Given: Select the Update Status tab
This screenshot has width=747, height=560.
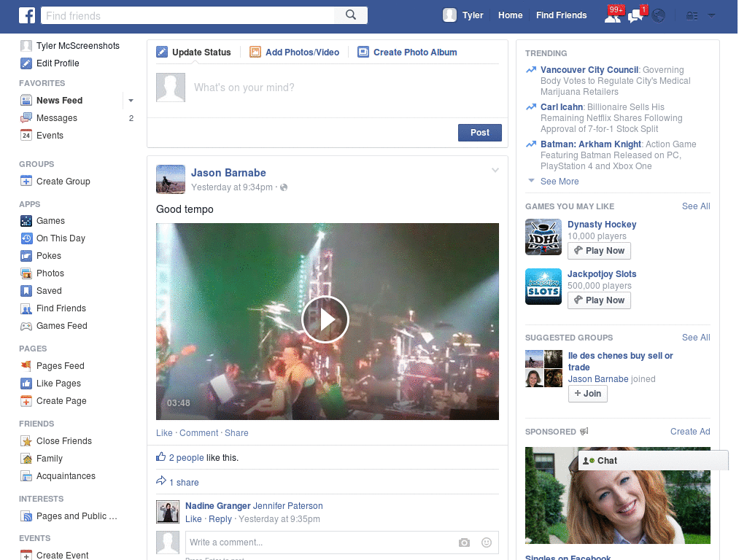Looking at the screenshot, I should point(194,52).
